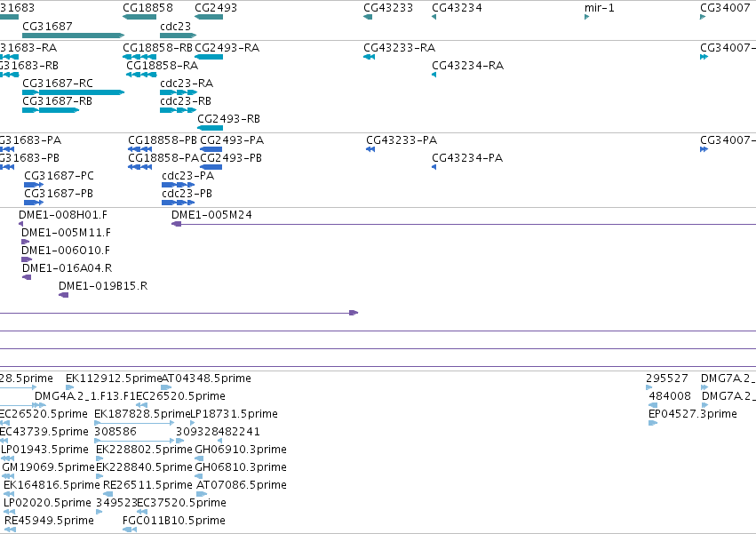The image size is (756, 534).
Task: Click the DME1-006O10.F label
Action: point(66,251)
